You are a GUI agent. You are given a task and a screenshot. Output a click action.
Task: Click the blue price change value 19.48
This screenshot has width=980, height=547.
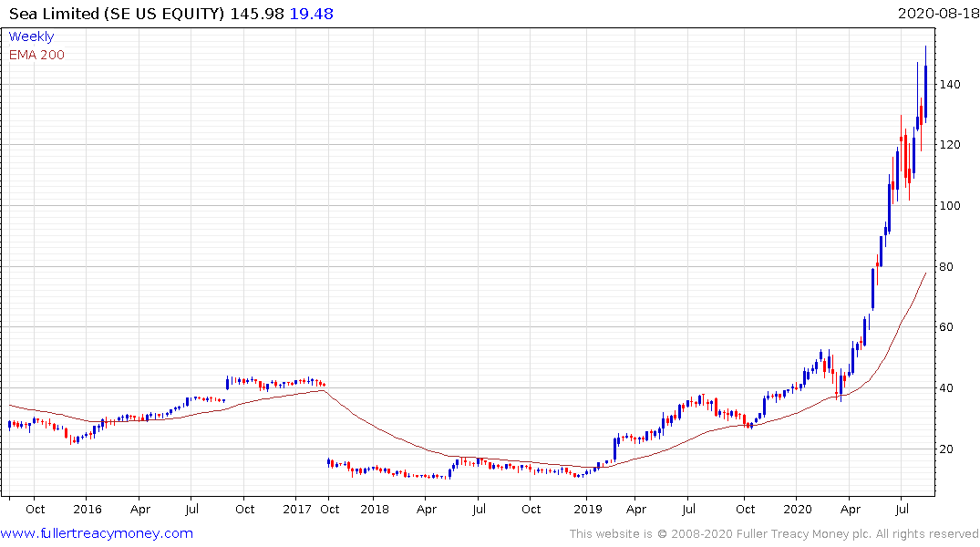pos(310,14)
